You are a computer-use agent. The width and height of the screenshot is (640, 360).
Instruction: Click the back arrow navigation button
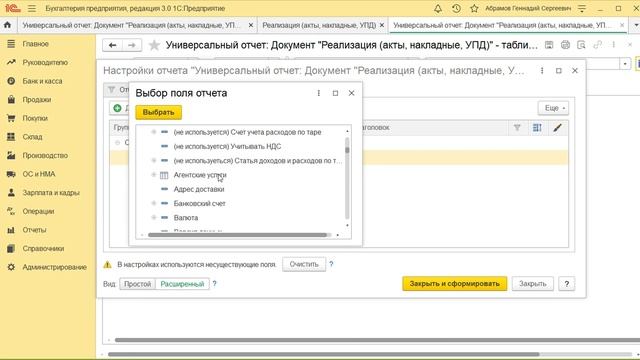point(113,45)
